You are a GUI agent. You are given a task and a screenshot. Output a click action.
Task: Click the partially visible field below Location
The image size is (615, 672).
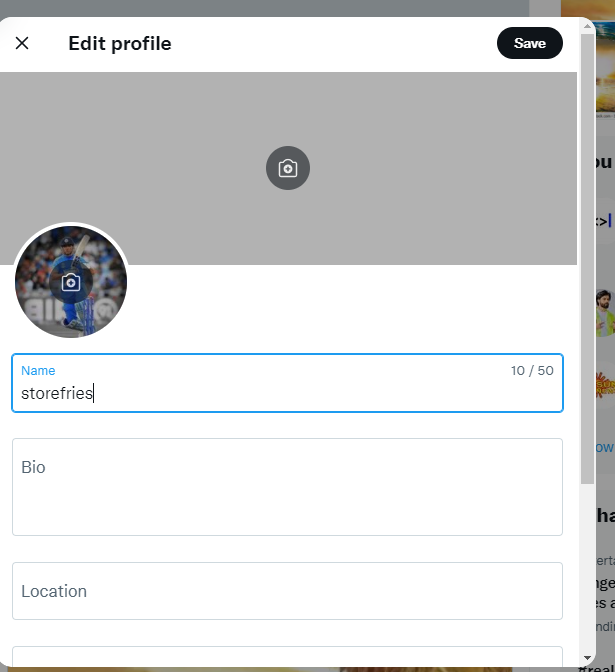pos(287,656)
